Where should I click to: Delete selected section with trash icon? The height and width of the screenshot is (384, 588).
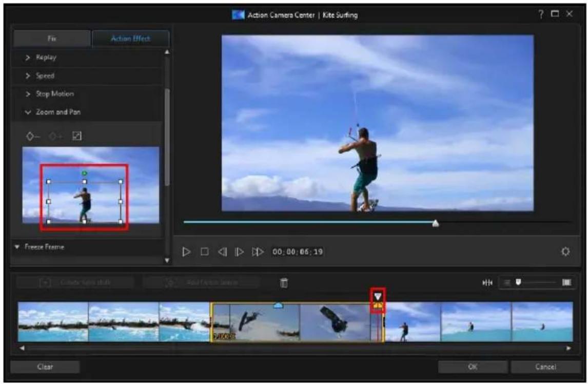tap(284, 283)
